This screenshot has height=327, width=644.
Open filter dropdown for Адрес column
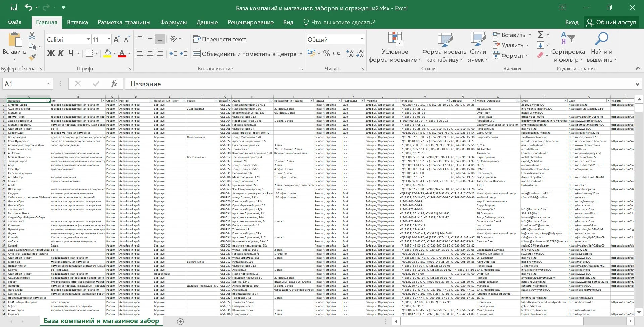click(x=271, y=101)
